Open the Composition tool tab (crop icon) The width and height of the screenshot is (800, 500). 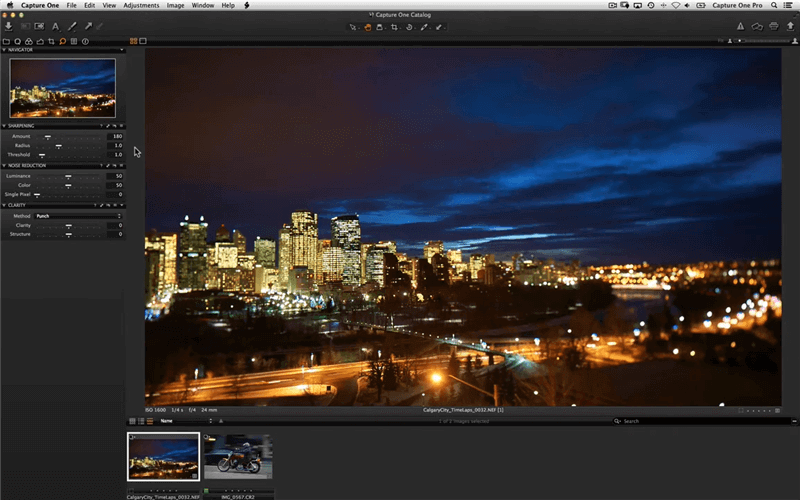pyautogui.click(x=52, y=41)
